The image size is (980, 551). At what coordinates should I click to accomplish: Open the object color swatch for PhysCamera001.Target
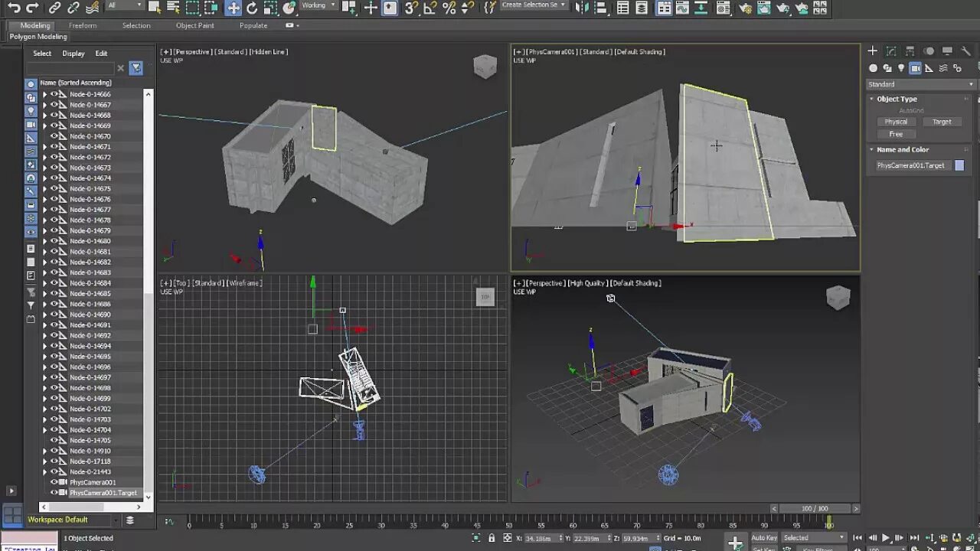pyautogui.click(x=960, y=165)
